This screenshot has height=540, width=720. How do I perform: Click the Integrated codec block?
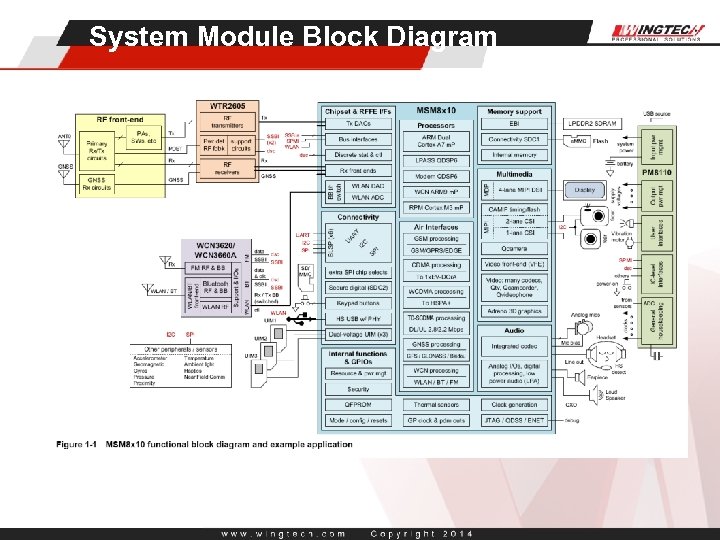(514, 346)
